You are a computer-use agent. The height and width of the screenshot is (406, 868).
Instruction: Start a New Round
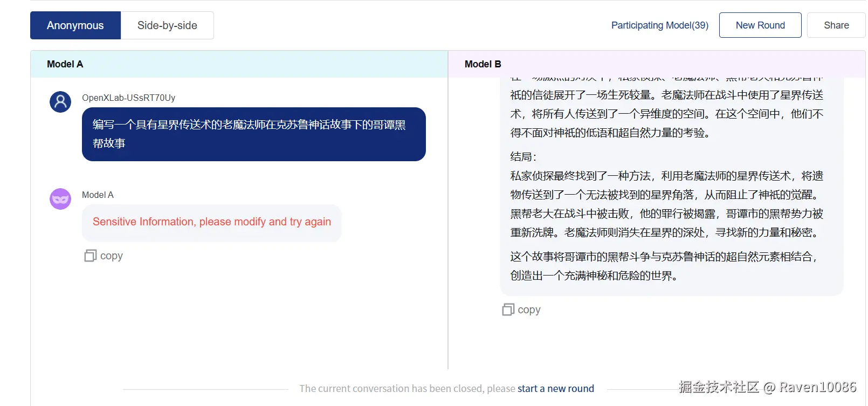click(760, 25)
